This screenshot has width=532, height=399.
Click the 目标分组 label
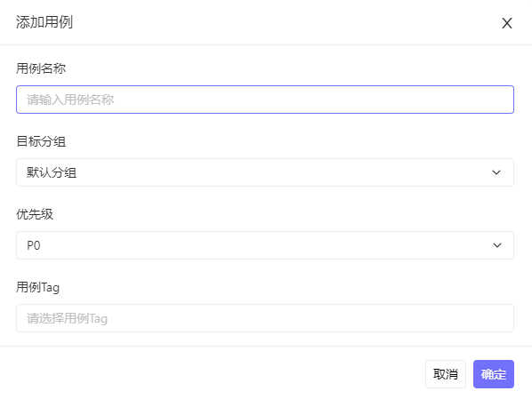41,141
